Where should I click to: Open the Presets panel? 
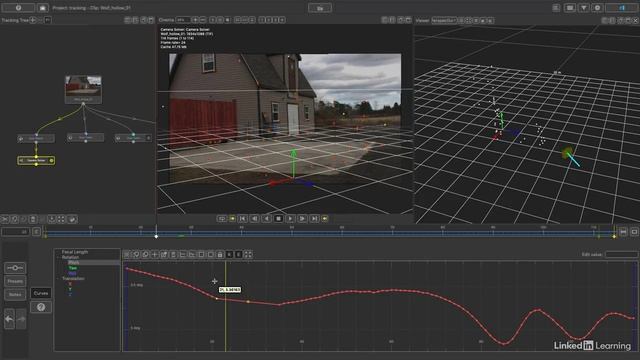[x=15, y=281]
